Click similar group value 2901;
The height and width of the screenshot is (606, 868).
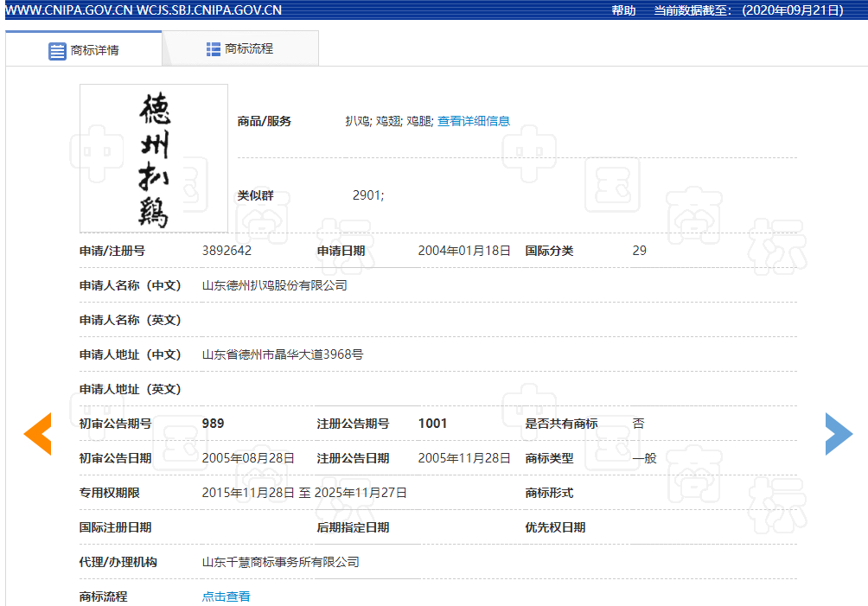(x=368, y=195)
